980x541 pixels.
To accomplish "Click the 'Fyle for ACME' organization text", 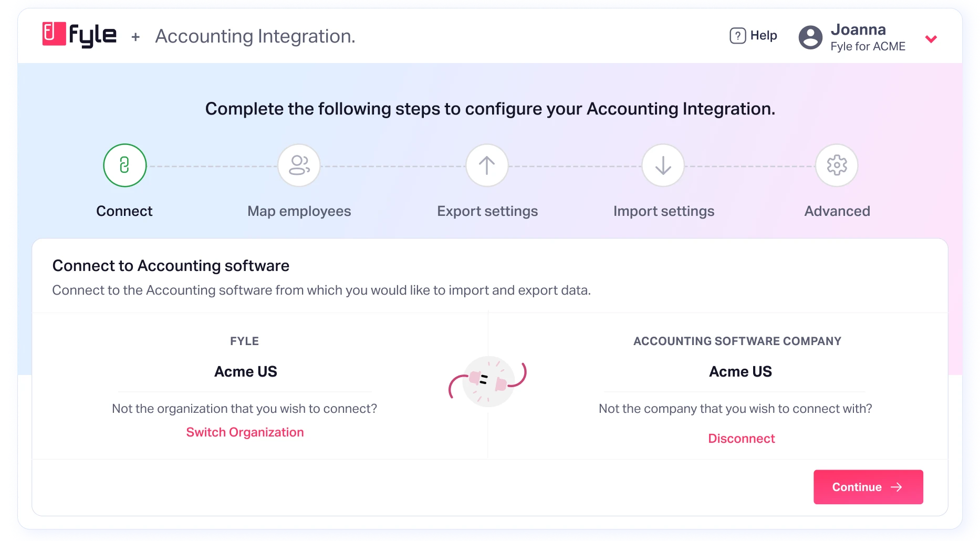I will 868,47.
